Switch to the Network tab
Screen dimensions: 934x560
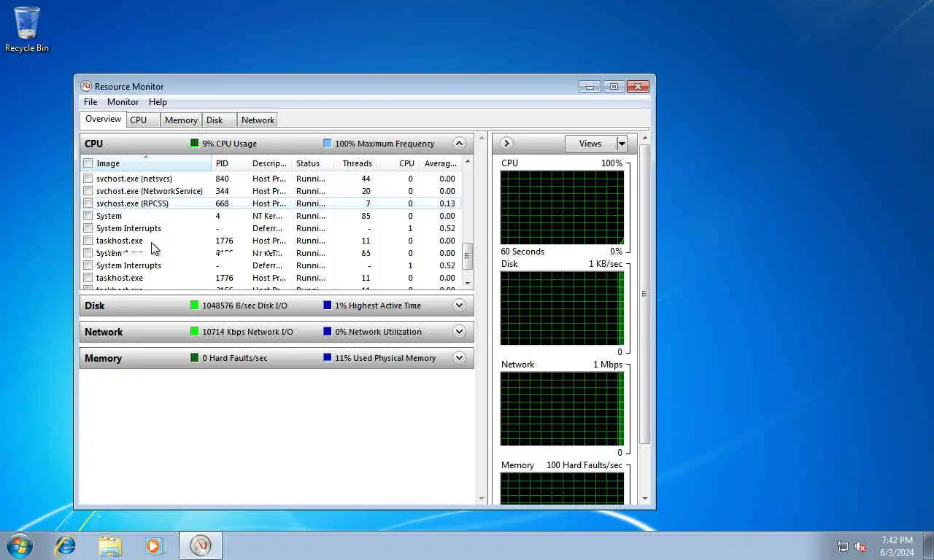pos(258,120)
